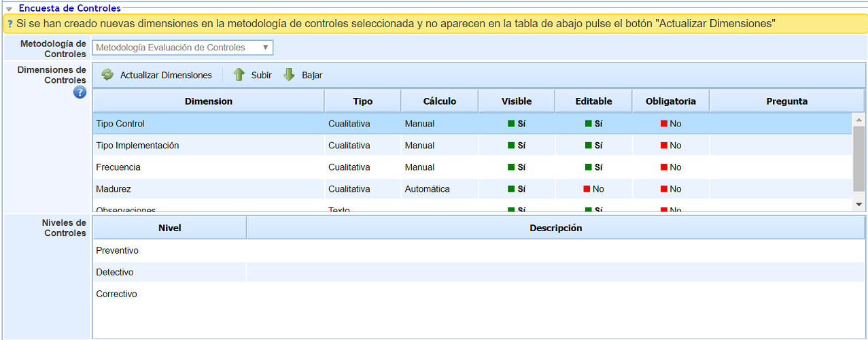The image size is (868, 340).
Task: Select the Correctivo level row
Action: (116, 294)
